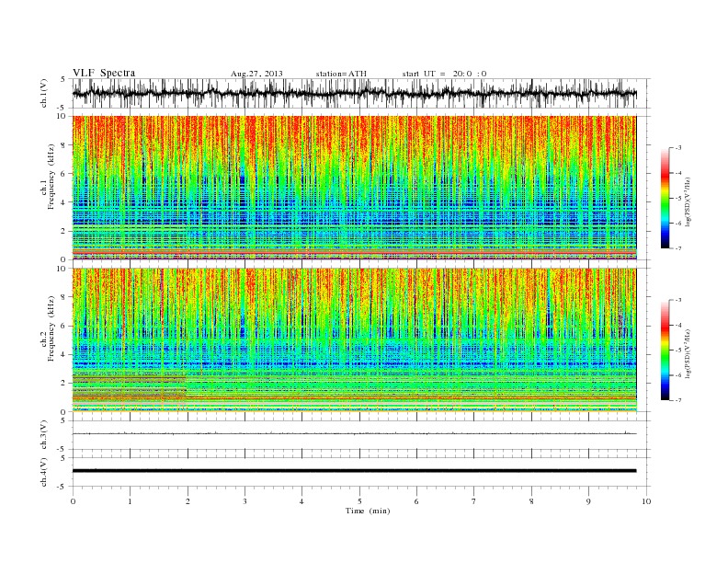This screenshot has width=728, height=563.
Task: Click time axis tick label "1"
Action: [130, 501]
